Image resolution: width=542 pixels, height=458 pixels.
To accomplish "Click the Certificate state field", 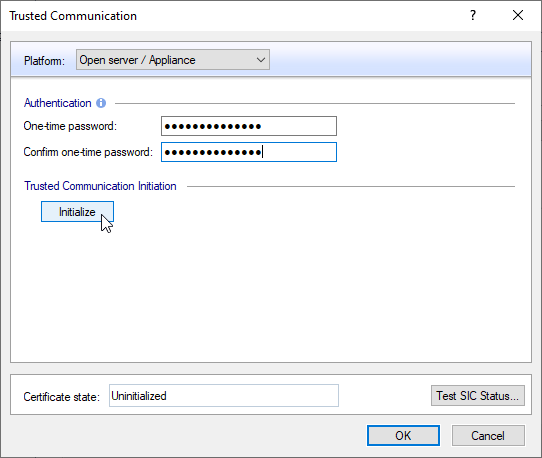I will [224, 395].
